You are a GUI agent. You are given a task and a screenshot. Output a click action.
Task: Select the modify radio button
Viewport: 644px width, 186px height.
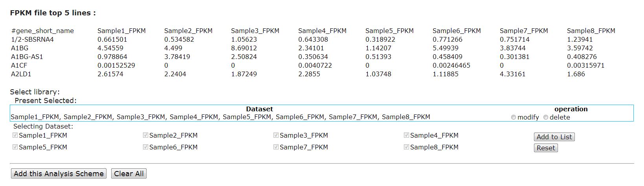514,117
